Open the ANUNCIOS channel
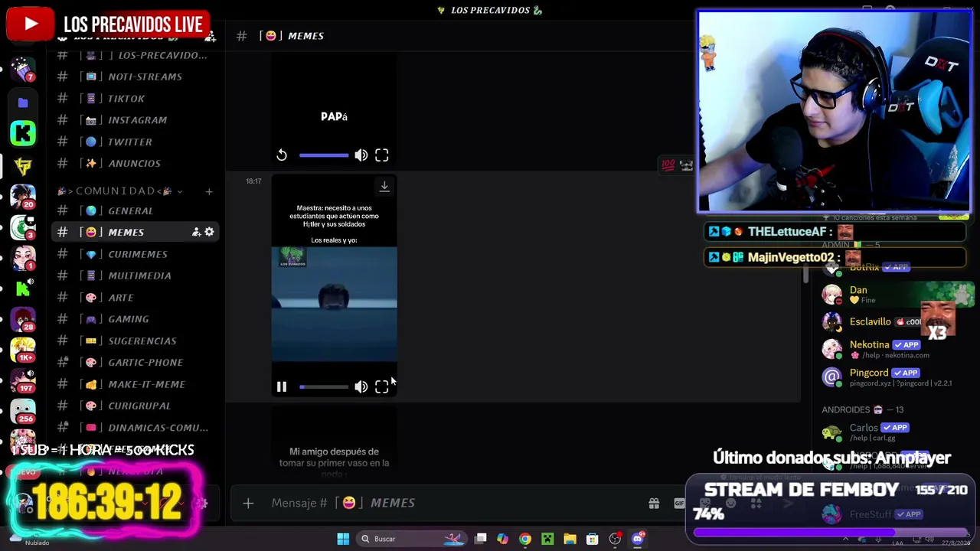980x551 pixels. pyautogui.click(x=136, y=163)
